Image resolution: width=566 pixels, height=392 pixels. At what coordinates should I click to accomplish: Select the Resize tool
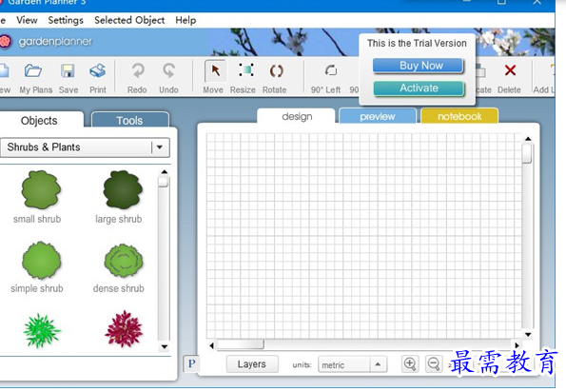click(246, 70)
